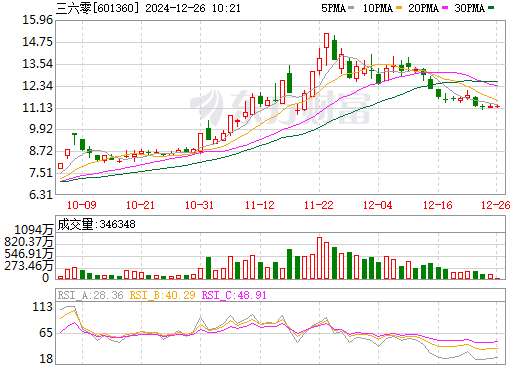Click the first red candlestick at chart start
520x365 pixels.
pos(60,166)
